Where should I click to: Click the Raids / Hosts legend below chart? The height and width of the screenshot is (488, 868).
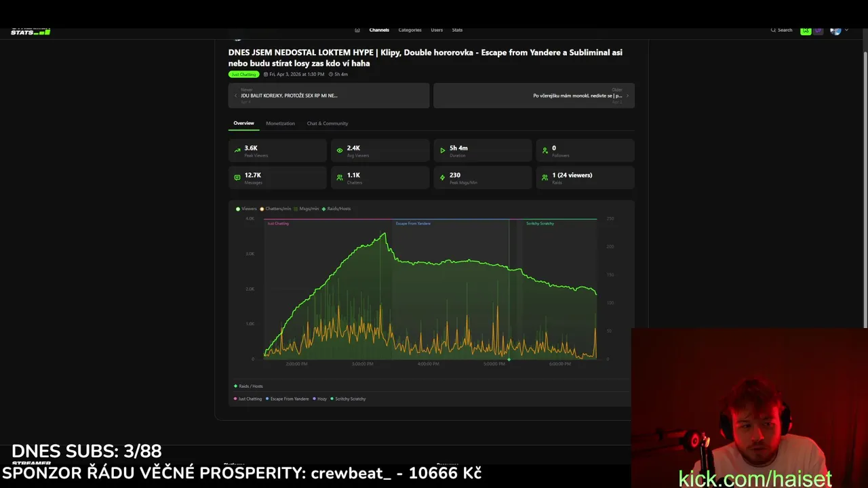tap(248, 386)
